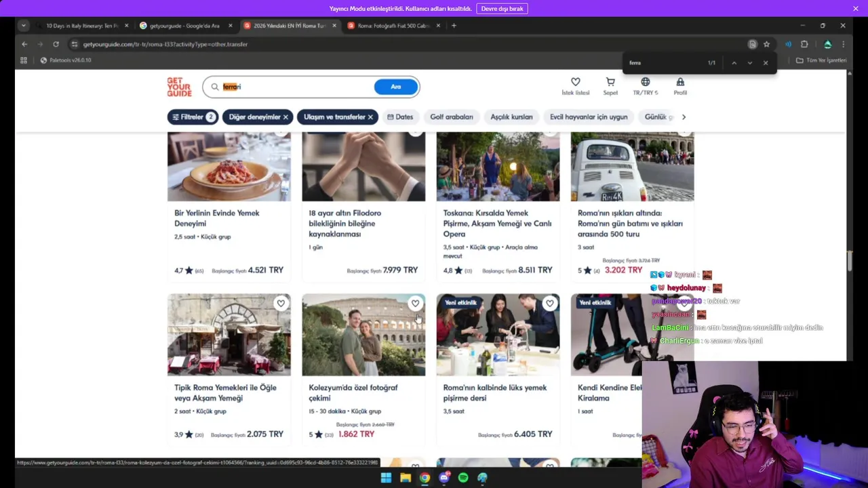
Task: Open the Tüm Yer İşaretleri folder
Action: coord(821,60)
